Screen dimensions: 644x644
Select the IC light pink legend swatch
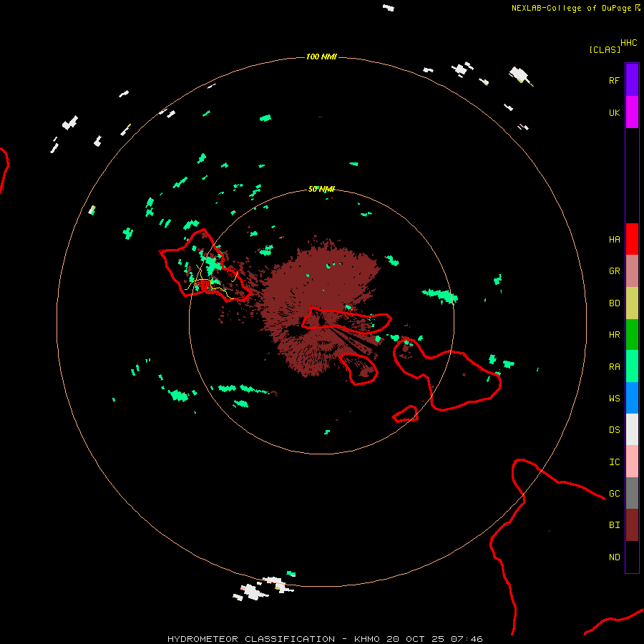tap(632, 462)
